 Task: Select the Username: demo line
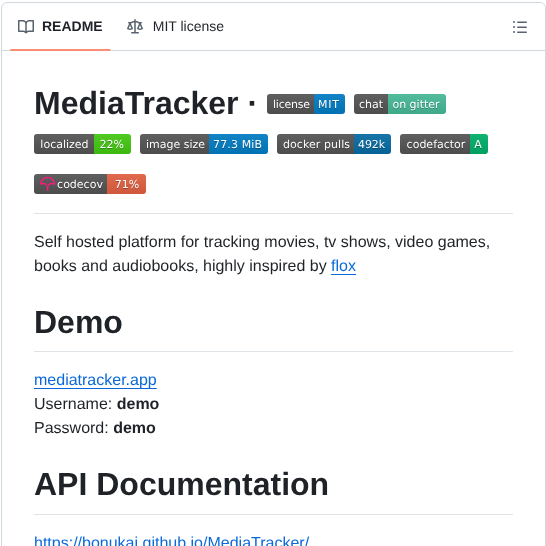point(96,404)
